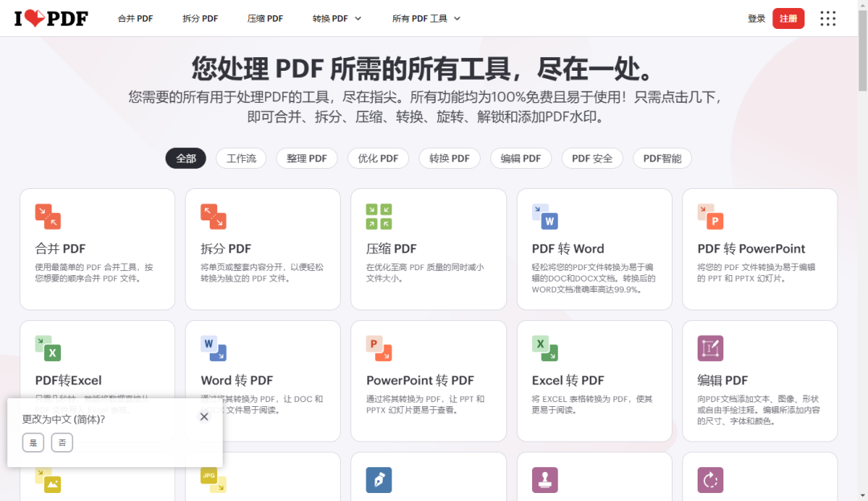Open the 压缩 PDF card title
Viewport: 868px width, 501px height.
click(x=391, y=248)
